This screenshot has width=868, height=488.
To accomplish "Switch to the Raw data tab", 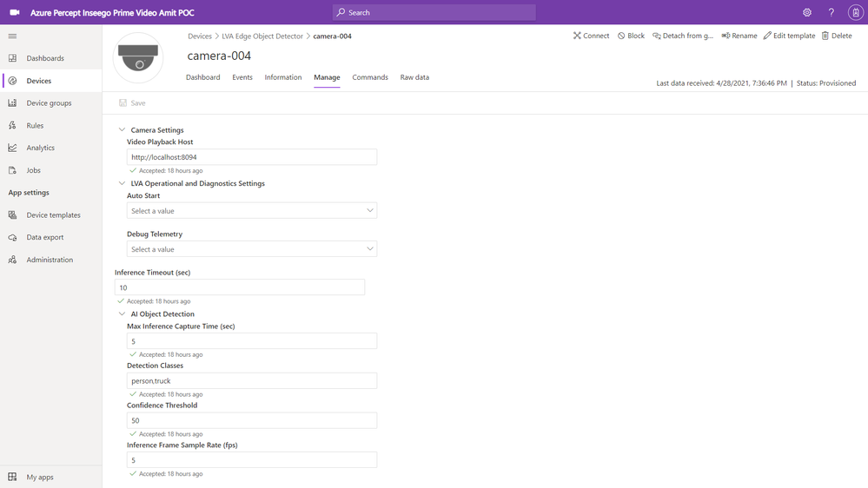I will (x=414, y=77).
